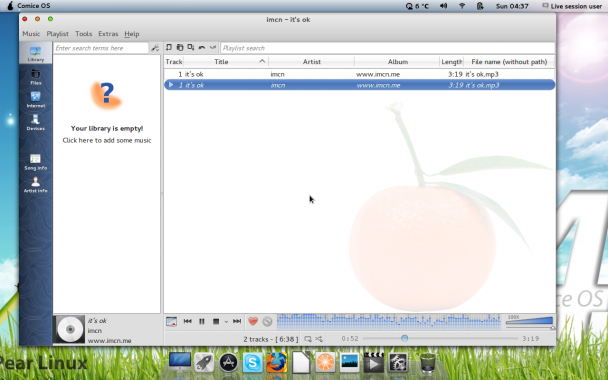Ban this track with the ban icon
The width and height of the screenshot is (608, 380).
[x=267, y=321]
